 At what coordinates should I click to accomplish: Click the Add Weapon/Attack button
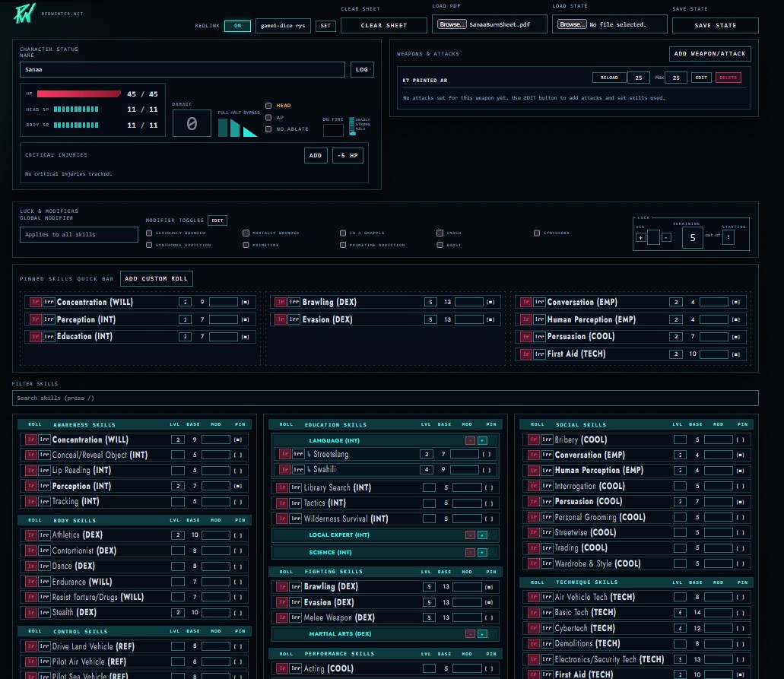click(710, 53)
